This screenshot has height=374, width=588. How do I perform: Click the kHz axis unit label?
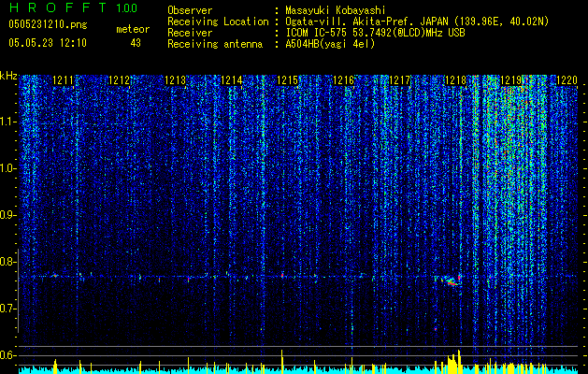click(8, 76)
